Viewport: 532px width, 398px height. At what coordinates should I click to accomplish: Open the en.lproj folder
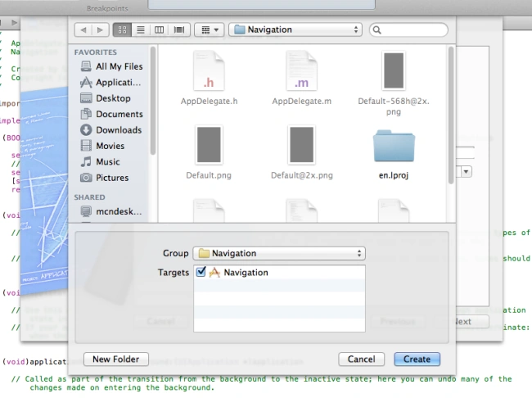point(394,146)
